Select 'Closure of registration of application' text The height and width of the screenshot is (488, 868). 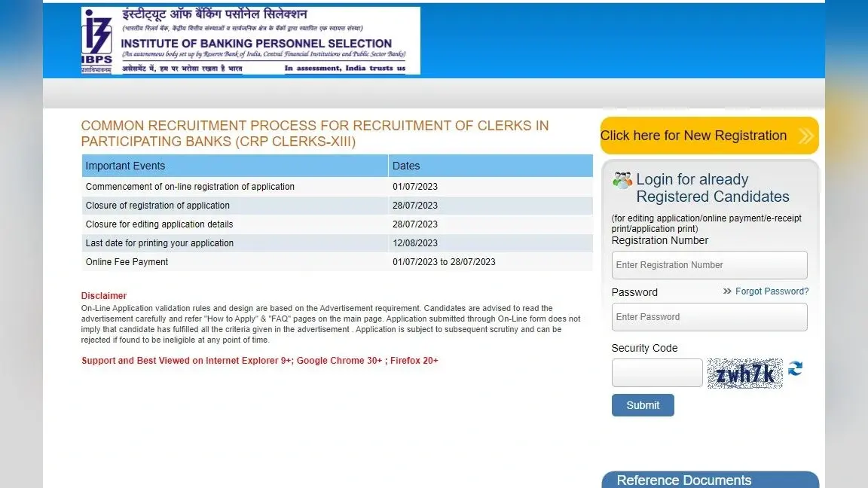[157, 206]
